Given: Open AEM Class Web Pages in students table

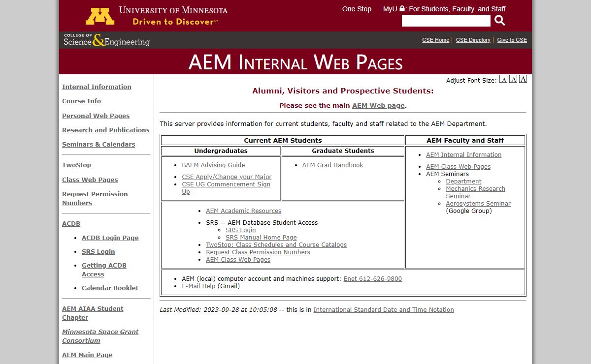Looking at the screenshot, I should click(238, 259).
